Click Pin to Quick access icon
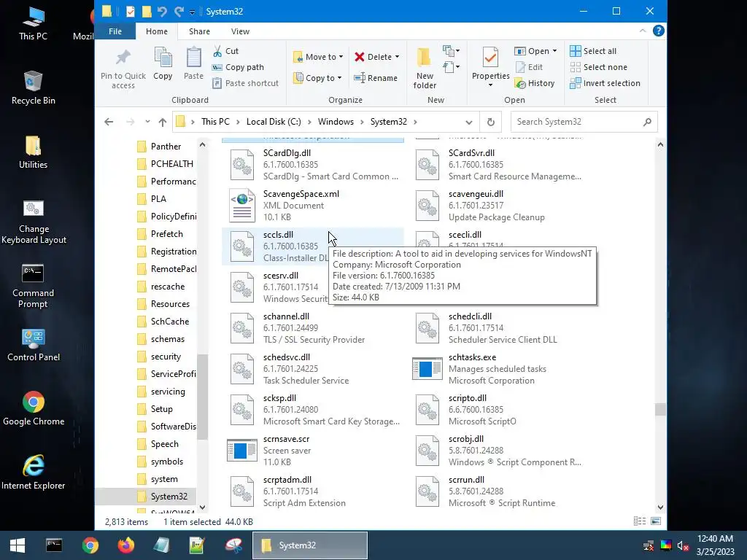Viewport: 747px width, 560px height. [123, 68]
